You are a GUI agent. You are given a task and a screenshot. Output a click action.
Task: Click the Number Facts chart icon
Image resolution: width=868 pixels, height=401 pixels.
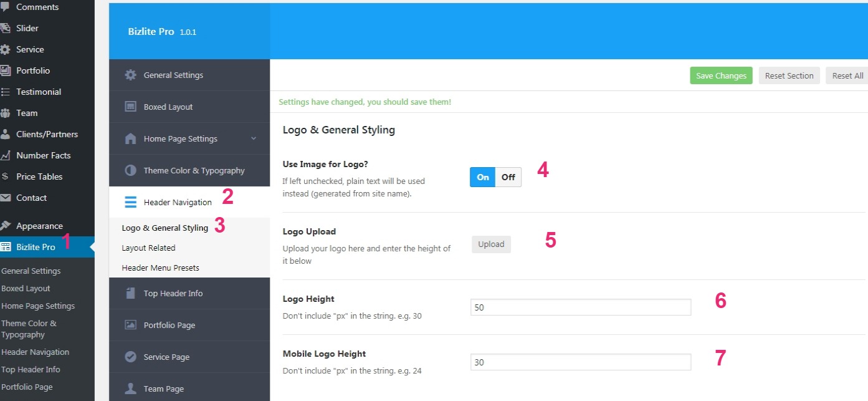pyautogui.click(x=5, y=155)
